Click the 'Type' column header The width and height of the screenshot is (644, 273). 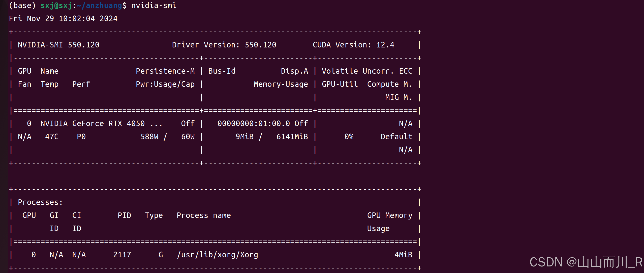(x=154, y=215)
